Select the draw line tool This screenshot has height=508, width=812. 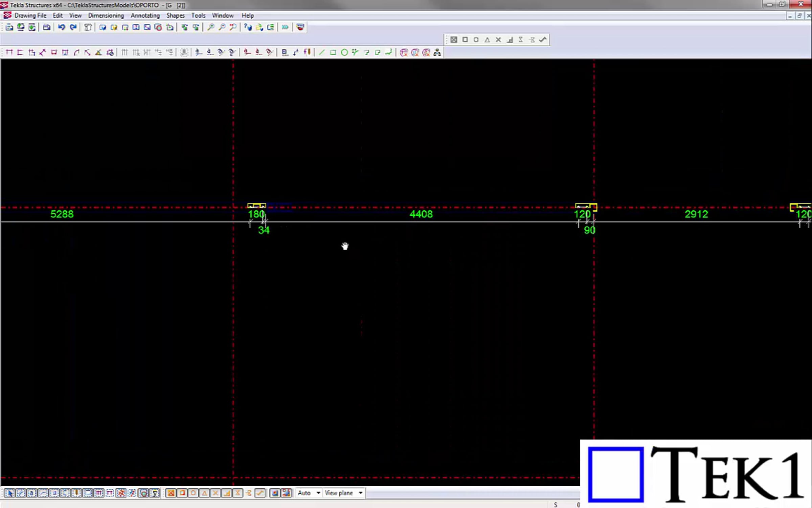point(322,52)
